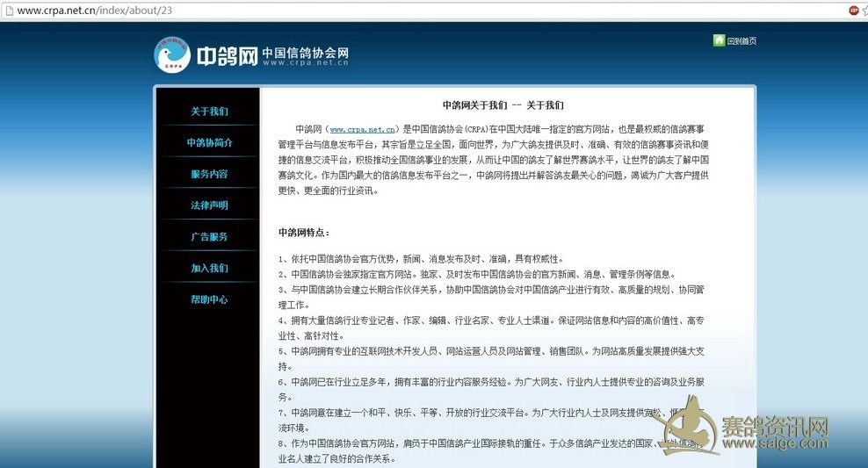Click the CRPA pigeon logo

coord(172,54)
